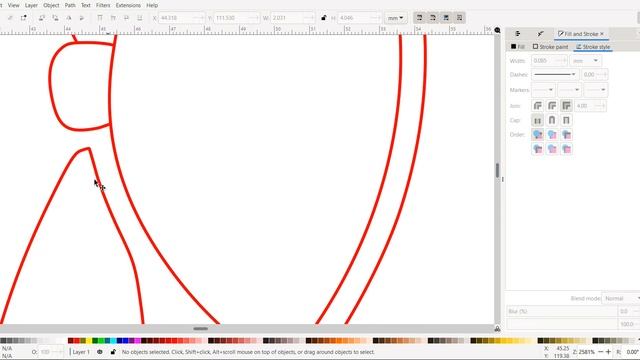Open the Blend mode Normal dropdown

pos(620,298)
